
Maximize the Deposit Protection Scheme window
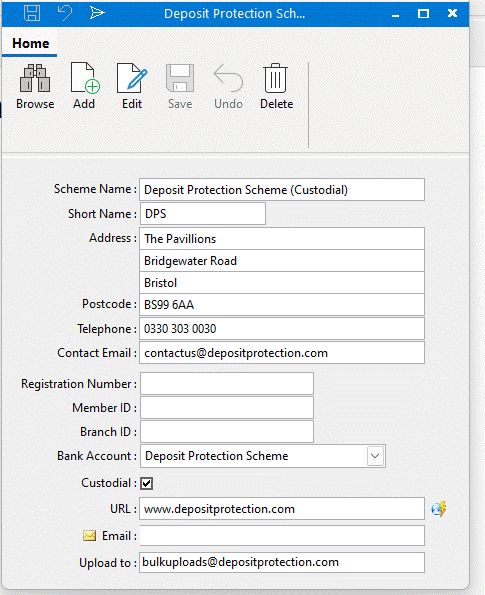point(423,14)
